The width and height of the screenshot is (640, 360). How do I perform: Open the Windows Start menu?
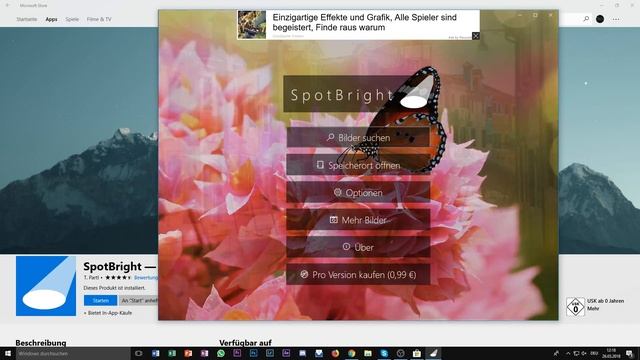coord(8,353)
